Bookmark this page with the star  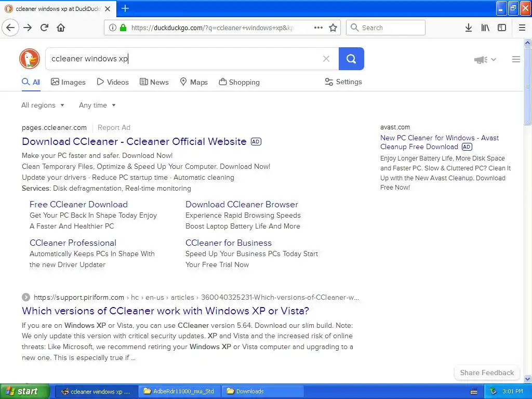[x=333, y=28]
